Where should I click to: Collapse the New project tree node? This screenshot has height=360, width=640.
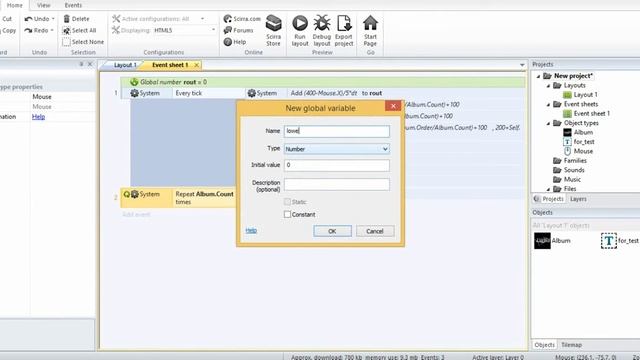coord(538,76)
